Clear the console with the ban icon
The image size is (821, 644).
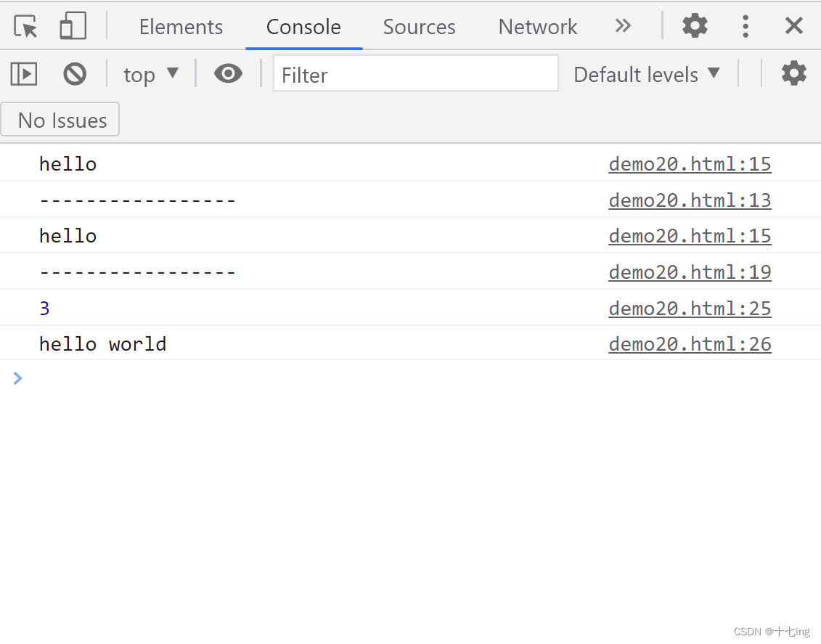(75, 74)
